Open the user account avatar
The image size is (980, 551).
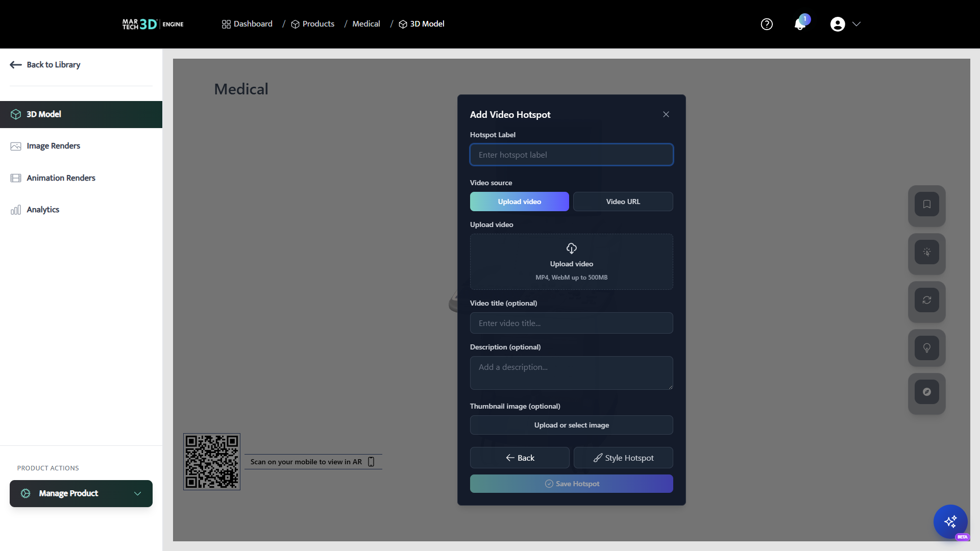point(838,24)
